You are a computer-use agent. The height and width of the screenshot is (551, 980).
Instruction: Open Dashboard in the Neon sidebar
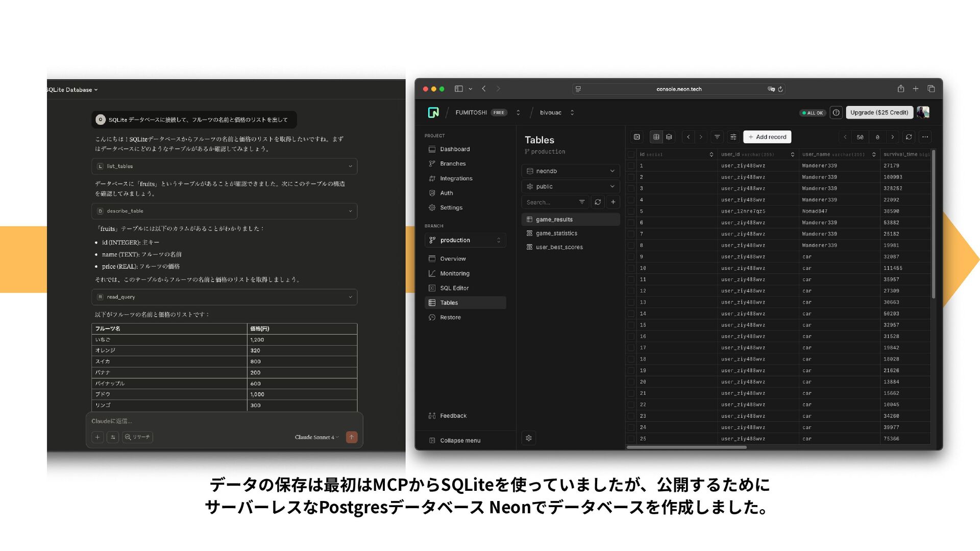(x=465, y=149)
